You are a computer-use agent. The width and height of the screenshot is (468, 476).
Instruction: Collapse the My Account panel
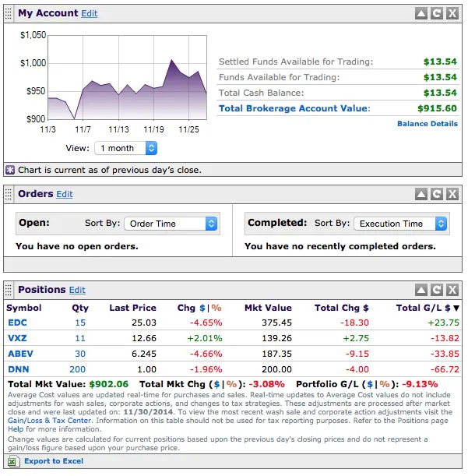click(x=421, y=13)
